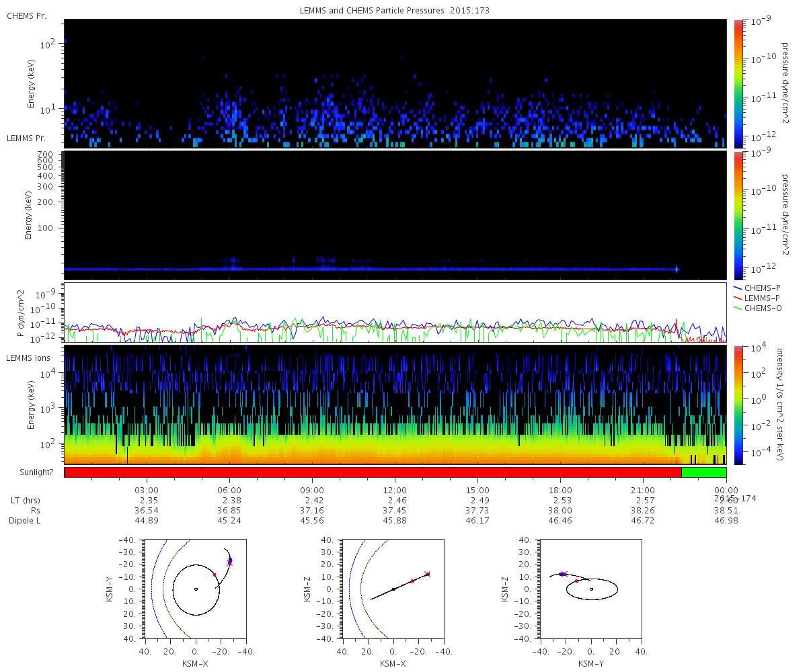The width and height of the screenshot is (807, 672).
Task: Open the KSM-X versus KSM-Z orbit plot
Action: click(x=393, y=589)
